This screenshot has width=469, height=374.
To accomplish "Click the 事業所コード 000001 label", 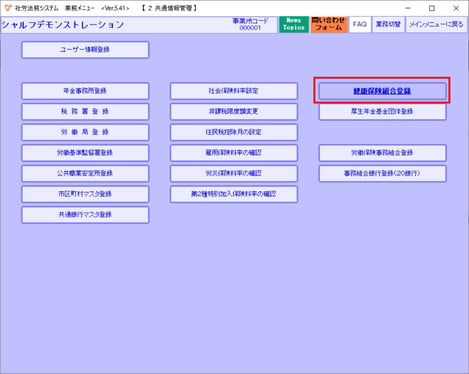I will (250, 24).
